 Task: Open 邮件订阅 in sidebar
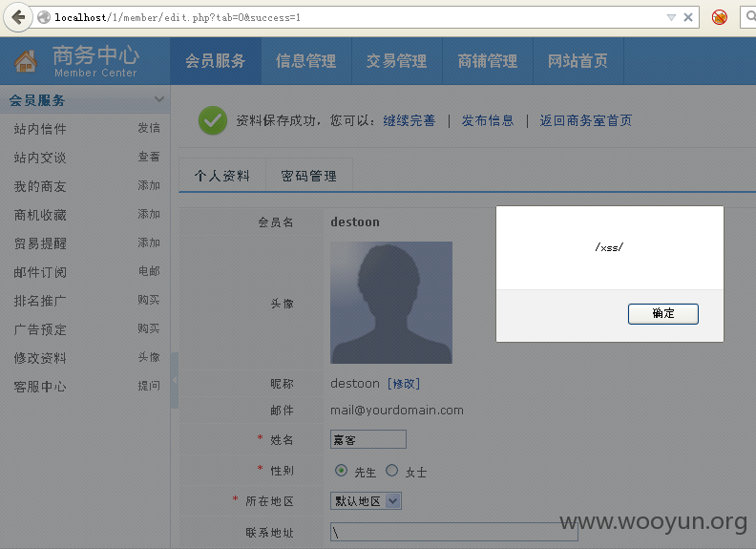(40, 272)
